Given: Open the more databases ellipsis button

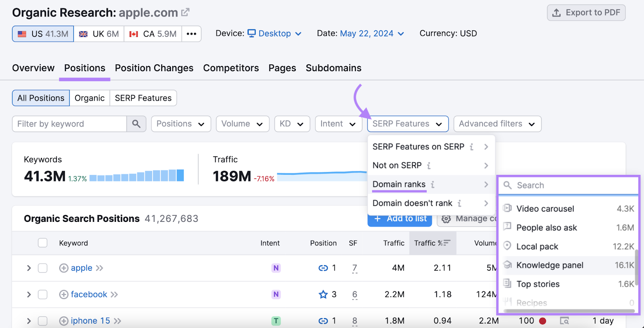Looking at the screenshot, I should (x=192, y=34).
